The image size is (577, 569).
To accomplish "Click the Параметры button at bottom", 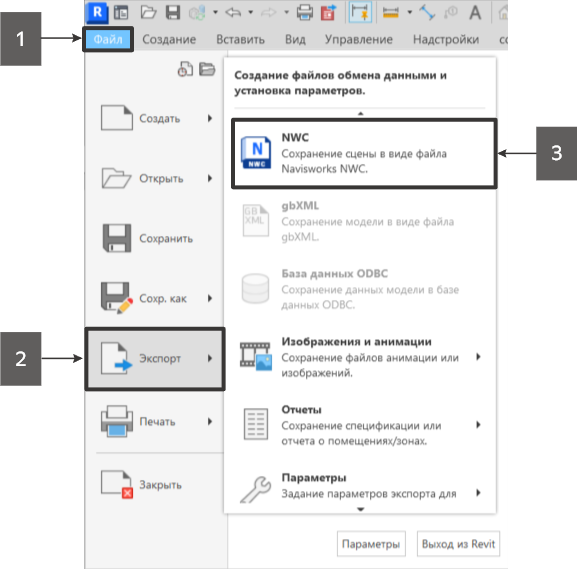I will (371, 544).
